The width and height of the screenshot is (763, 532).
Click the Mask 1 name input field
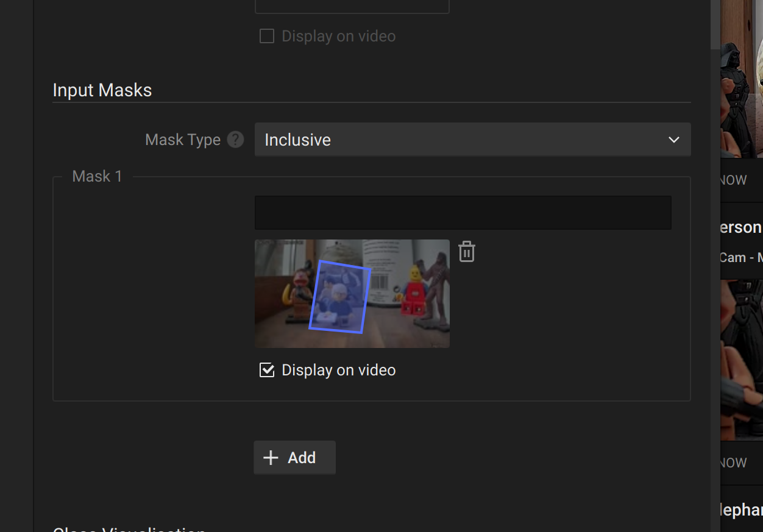coord(463,213)
